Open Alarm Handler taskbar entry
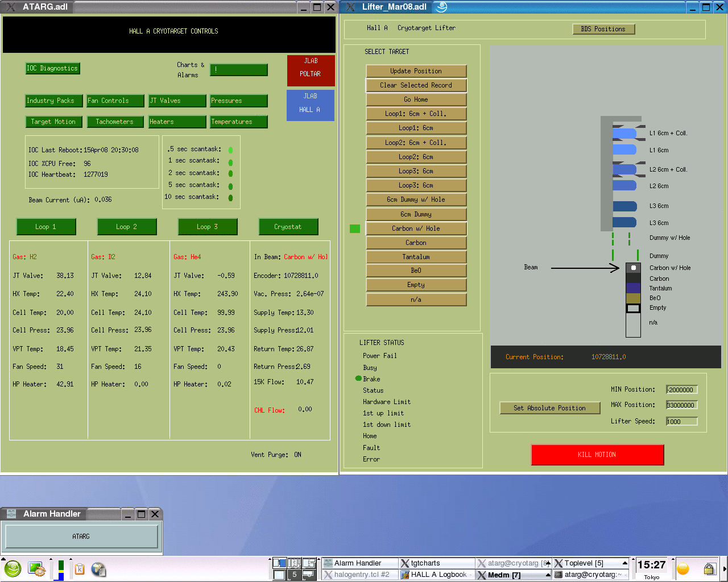 [x=359, y=563]
